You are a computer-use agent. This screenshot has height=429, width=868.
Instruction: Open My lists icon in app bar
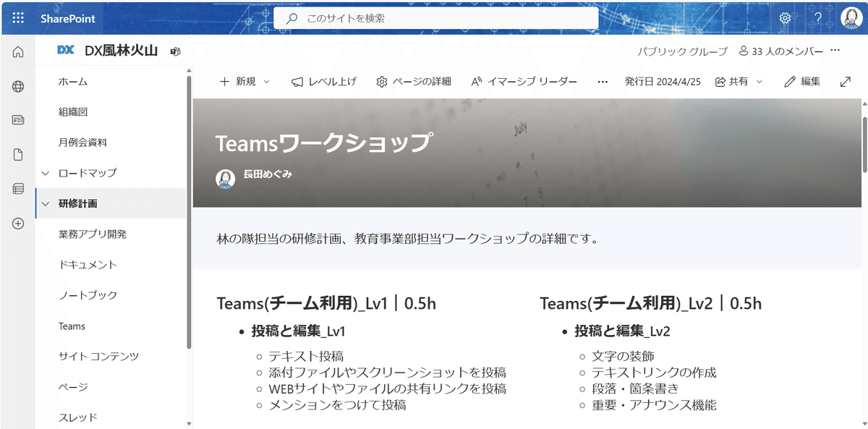click(x=18, y=189)
